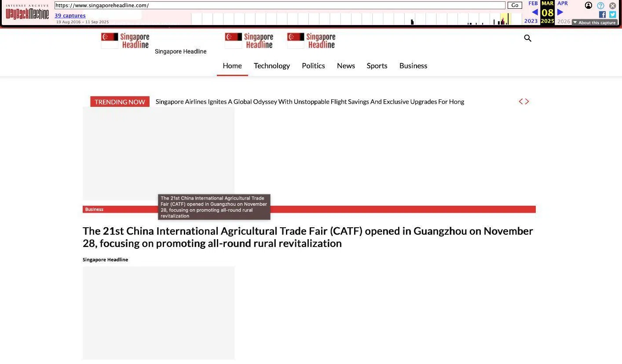Click the Wayback URL input field

(x=280, y=5)
